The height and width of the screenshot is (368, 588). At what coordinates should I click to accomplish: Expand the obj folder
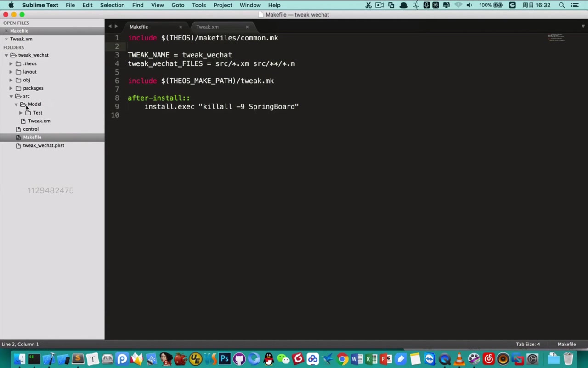pyautogui.click(x=11, y=80)
